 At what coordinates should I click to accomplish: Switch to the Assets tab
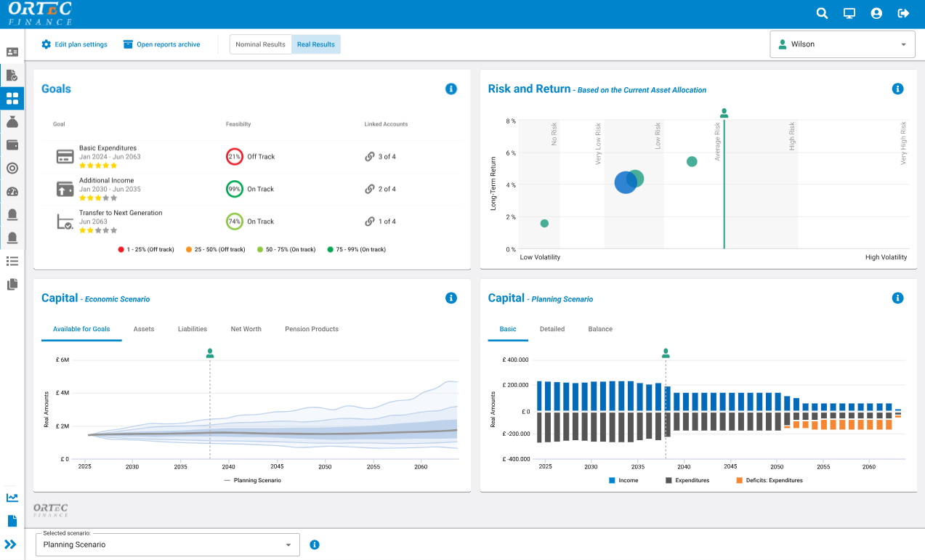coord(144,329)
